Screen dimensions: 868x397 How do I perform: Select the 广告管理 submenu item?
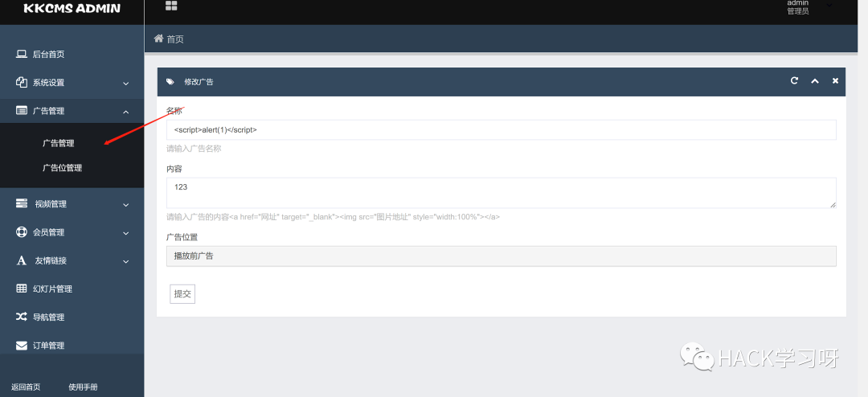pyautogui.click(x=59, y=143)
